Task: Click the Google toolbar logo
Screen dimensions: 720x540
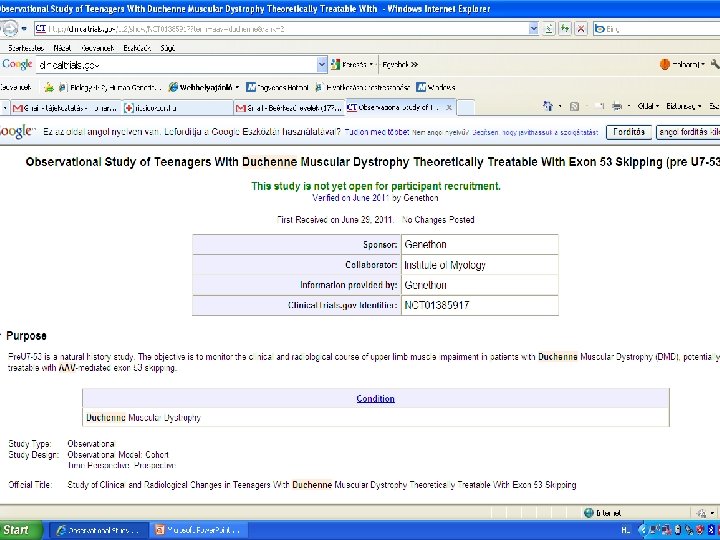Action: 17,64
